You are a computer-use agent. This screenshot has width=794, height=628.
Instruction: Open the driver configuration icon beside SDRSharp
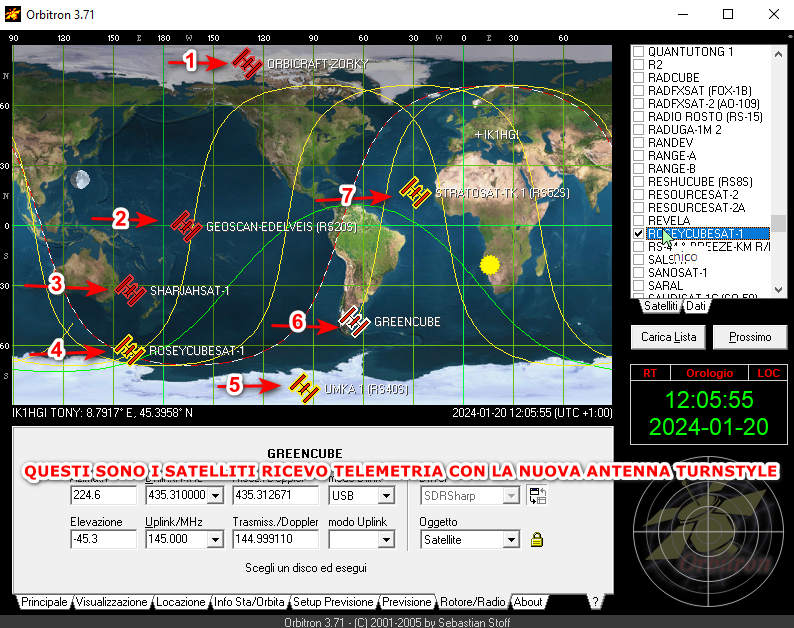[537, 495]
